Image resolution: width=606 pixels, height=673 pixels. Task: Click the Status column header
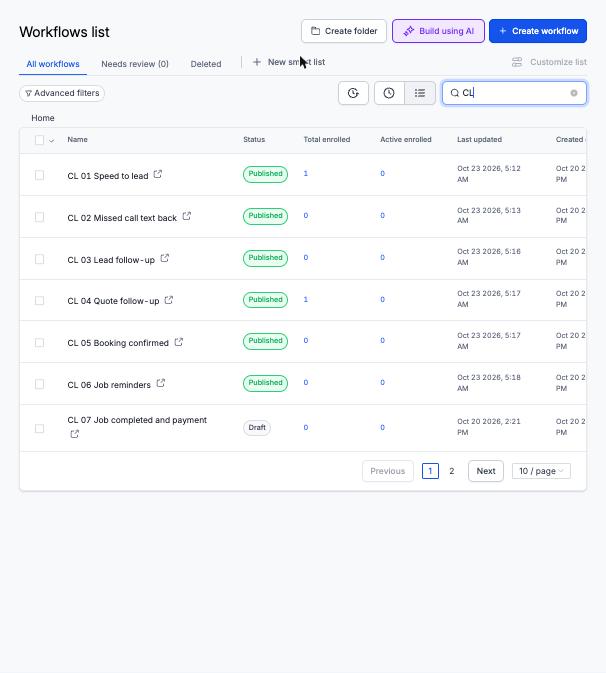(254, 139)
